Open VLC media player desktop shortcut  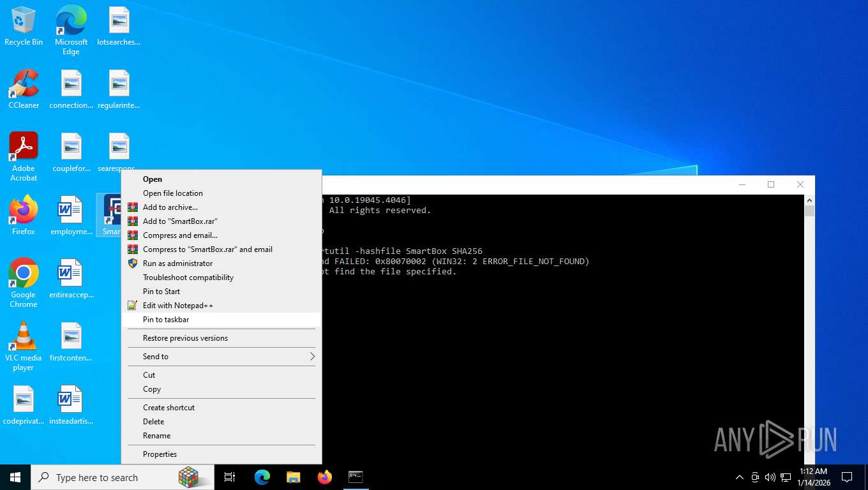pos(24,346)
